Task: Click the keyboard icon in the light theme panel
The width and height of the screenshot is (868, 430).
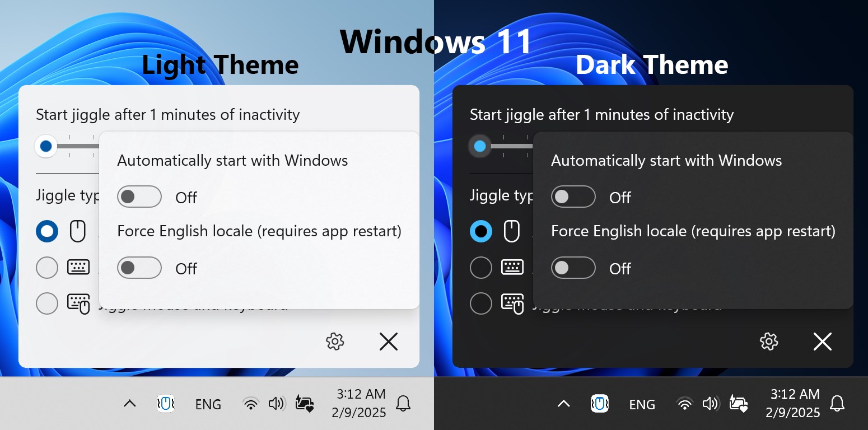Action: pyautogui.click(x=78, y=267)
